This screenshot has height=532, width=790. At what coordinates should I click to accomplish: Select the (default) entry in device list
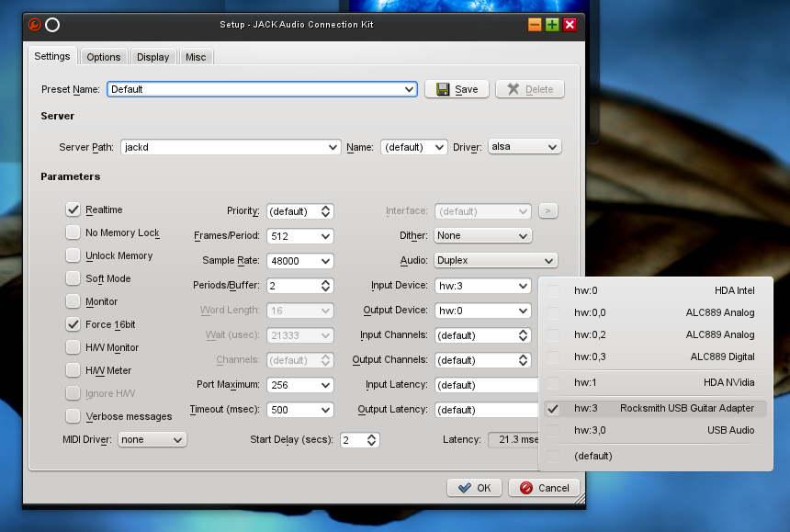(x=655, y=456)
